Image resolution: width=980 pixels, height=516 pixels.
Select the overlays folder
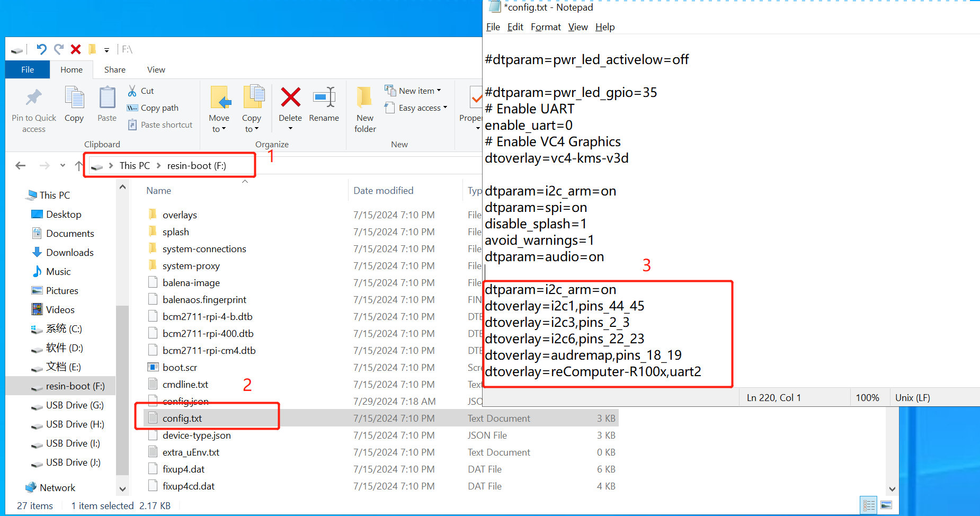[180, 215]
